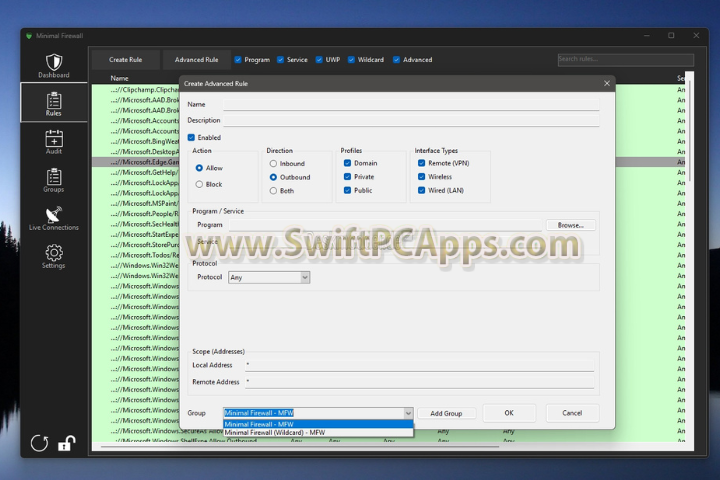Select Minimal Firewall (Wildcard) - MFW option
The image size is (720, 480).
pos(318,432)
